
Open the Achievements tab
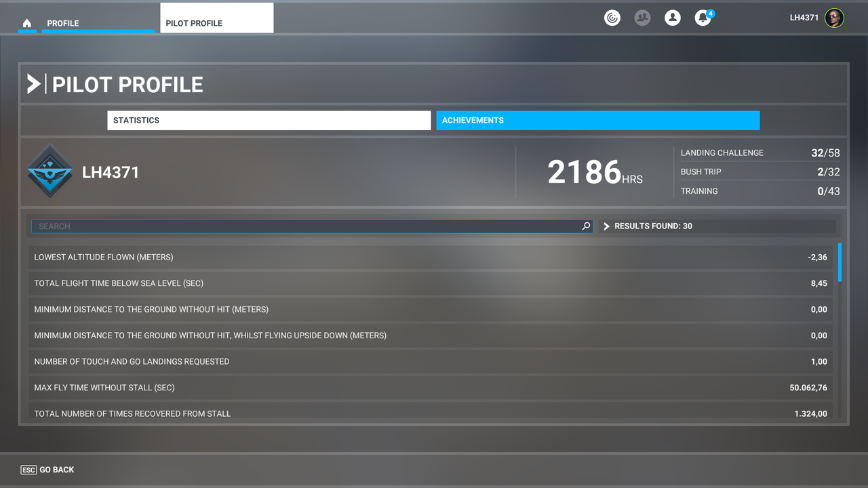pyautogui.click(x=598, y=121)
